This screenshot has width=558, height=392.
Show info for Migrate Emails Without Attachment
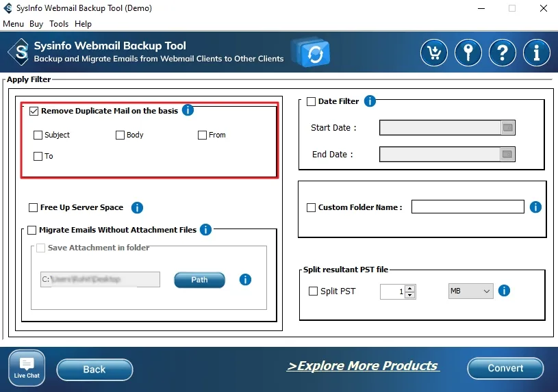(x=205, y=229)
